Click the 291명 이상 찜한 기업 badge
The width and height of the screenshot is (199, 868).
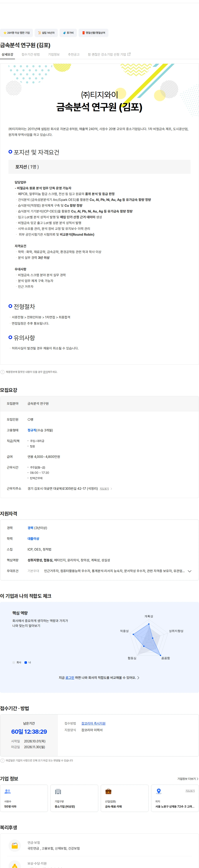(x=17, y=33)
